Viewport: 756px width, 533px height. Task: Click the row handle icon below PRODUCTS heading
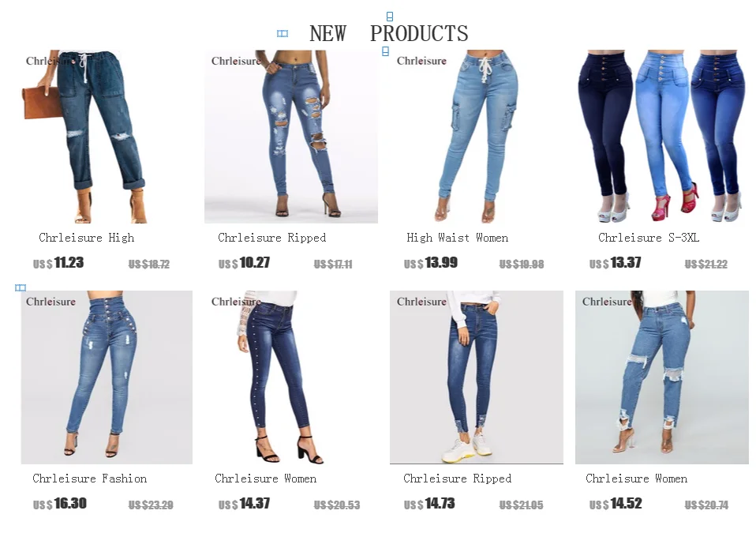click(x=385, y=51)
